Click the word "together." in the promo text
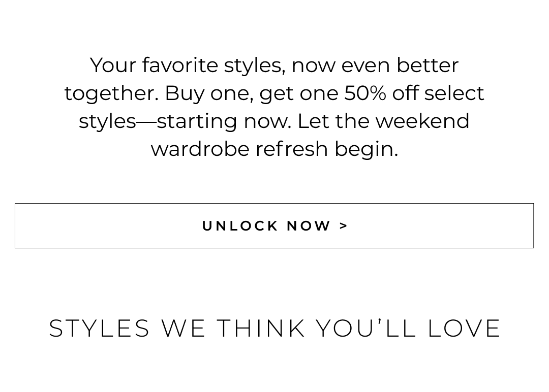Image resolution: width=549 pixels, height=392 pixels. 111,93
